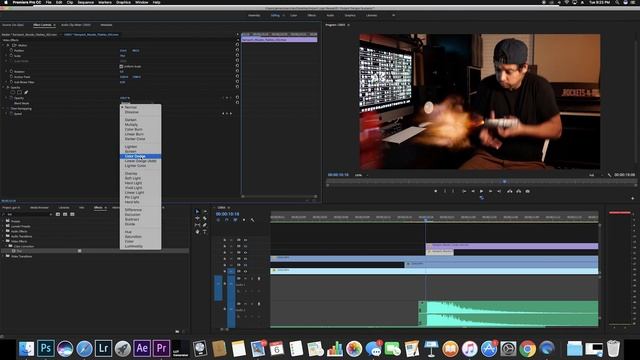Click the Lift button in Program monitor
640x360 pixels.
pos(510,191)
